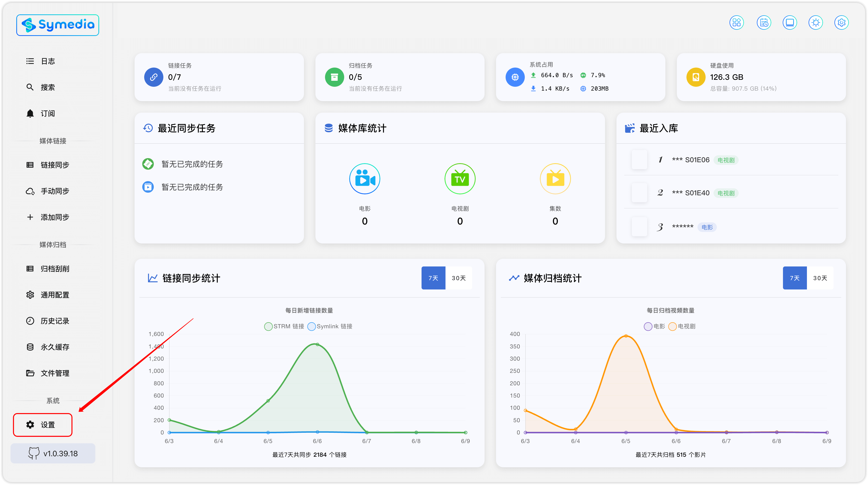
Task: Click the TV series statistics icon
Action: point(460,179)
